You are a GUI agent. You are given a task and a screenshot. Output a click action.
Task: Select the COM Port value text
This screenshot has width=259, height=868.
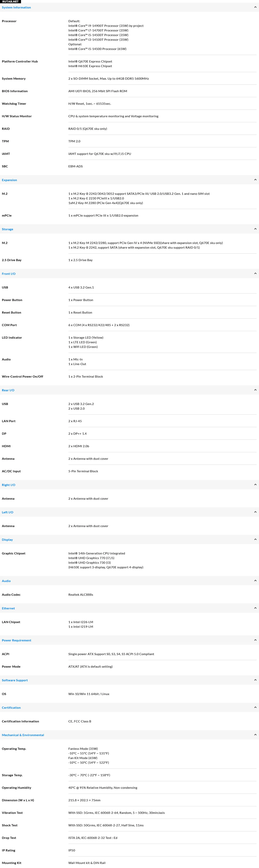pyautogui.click(x=99, y=325)
